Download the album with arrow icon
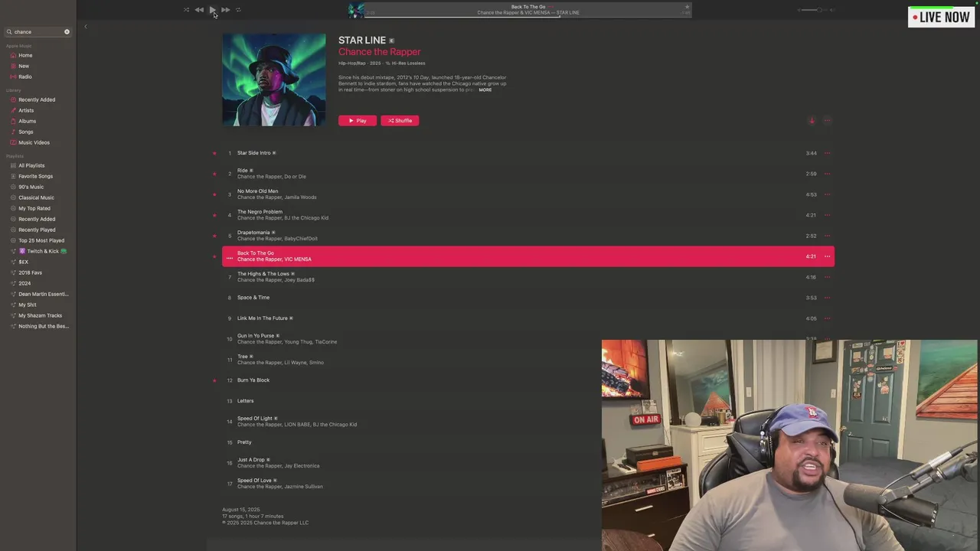This screenshot has height=551, width=980. (812, 120)
